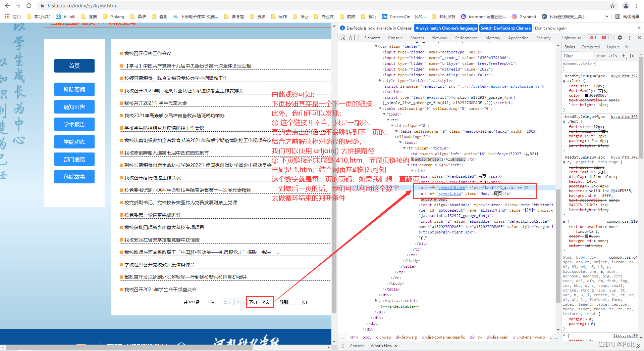The height and width of the screenshot is (351, 644).
Task: Open the bilibili bookmark
Action: click(x=66, y=16)
